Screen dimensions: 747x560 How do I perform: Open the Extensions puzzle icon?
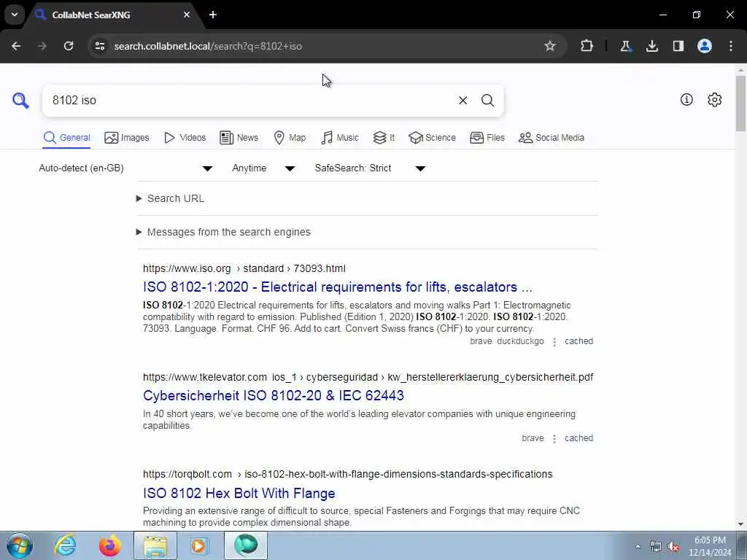(x=587, y=46)
